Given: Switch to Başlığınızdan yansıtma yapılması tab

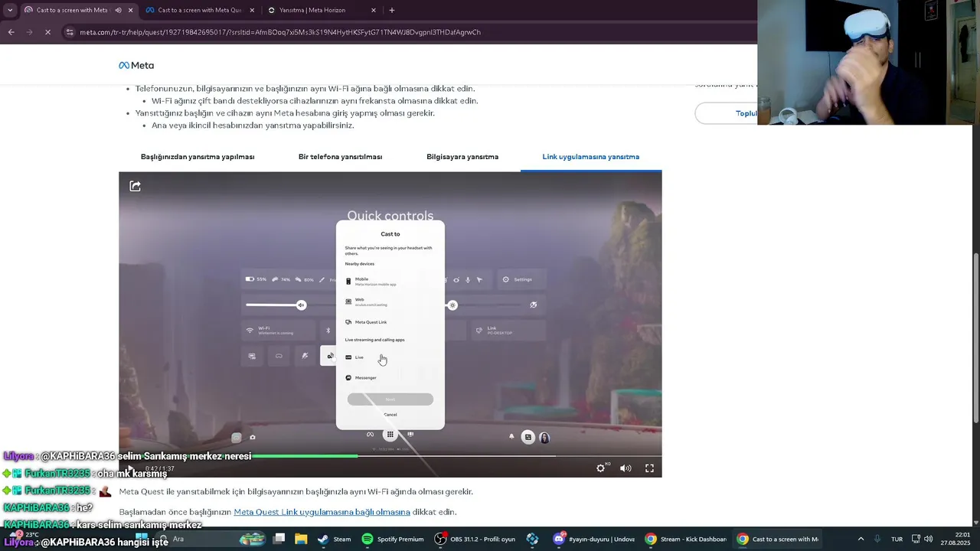Looking at the screenshot, I should (x=198, y=157).
